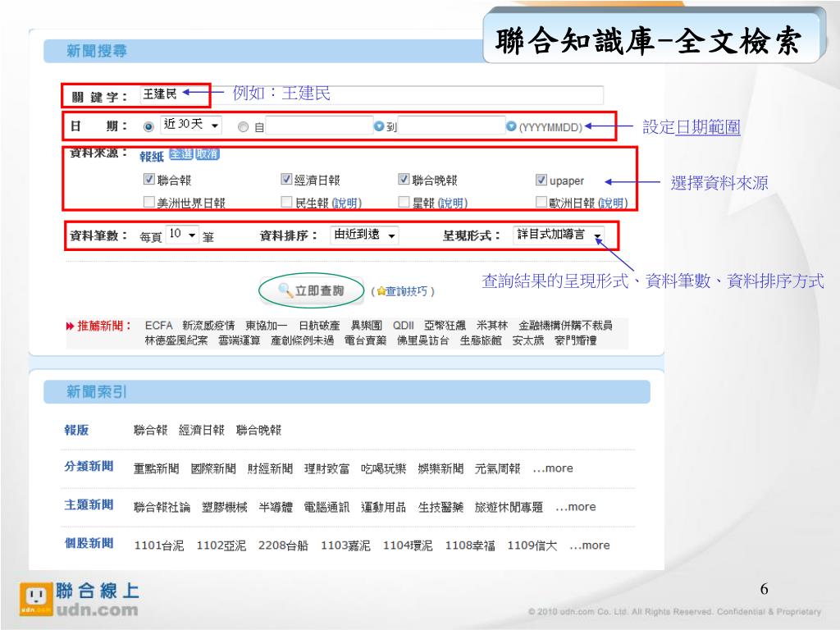Click the 東協加一 recommended news link
This screenshot has height=630, width=840.
coord(267,326)
